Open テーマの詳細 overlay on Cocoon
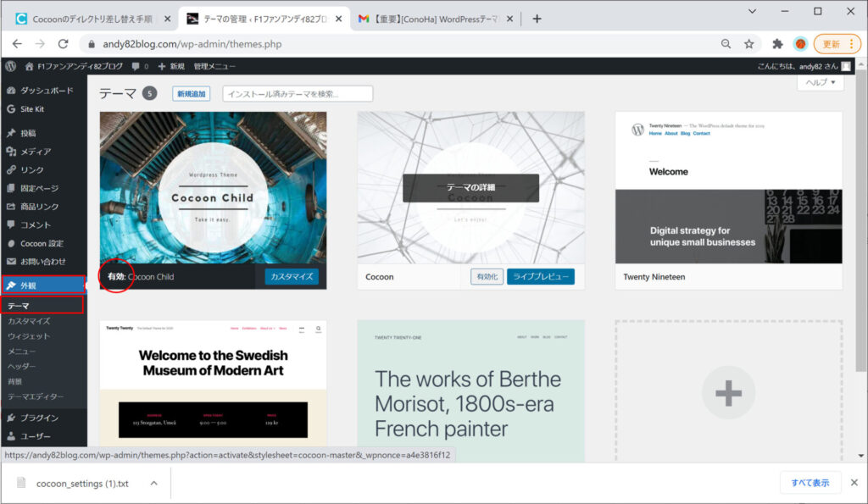 470,187
